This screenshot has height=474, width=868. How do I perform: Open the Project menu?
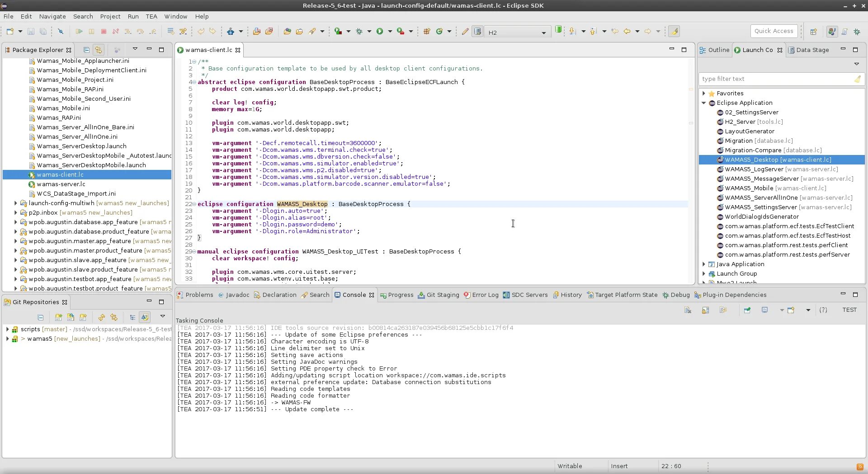(110, 16)
